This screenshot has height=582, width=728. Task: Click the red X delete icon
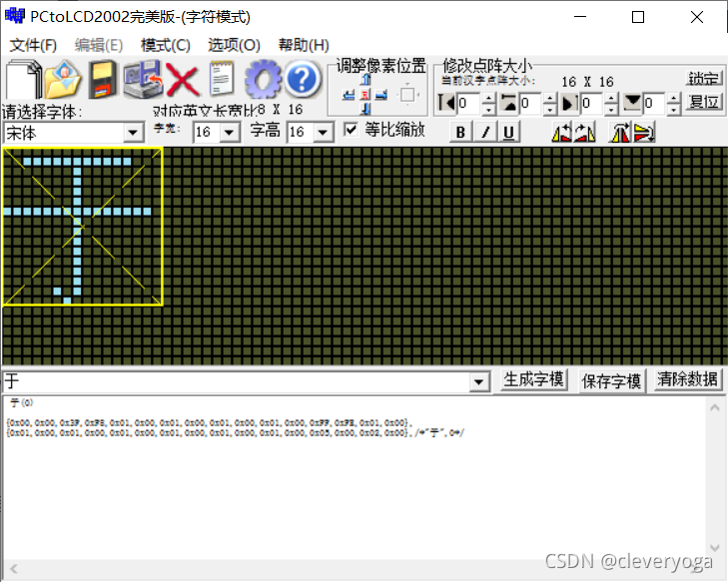tap(182, 80)
